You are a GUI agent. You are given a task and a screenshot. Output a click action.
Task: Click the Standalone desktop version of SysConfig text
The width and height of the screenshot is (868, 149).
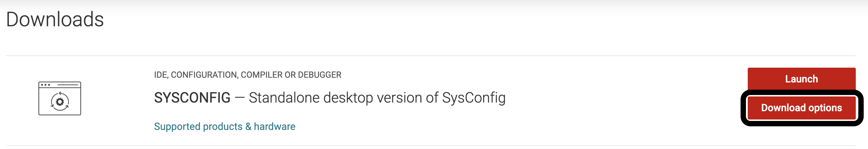coord(377,98)
